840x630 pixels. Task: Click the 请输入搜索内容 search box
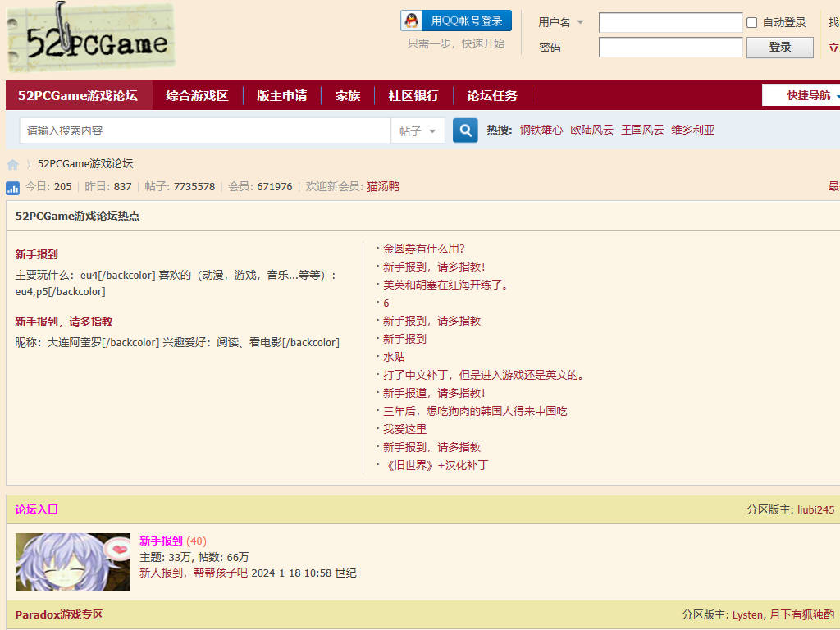(x=205, y=130)
